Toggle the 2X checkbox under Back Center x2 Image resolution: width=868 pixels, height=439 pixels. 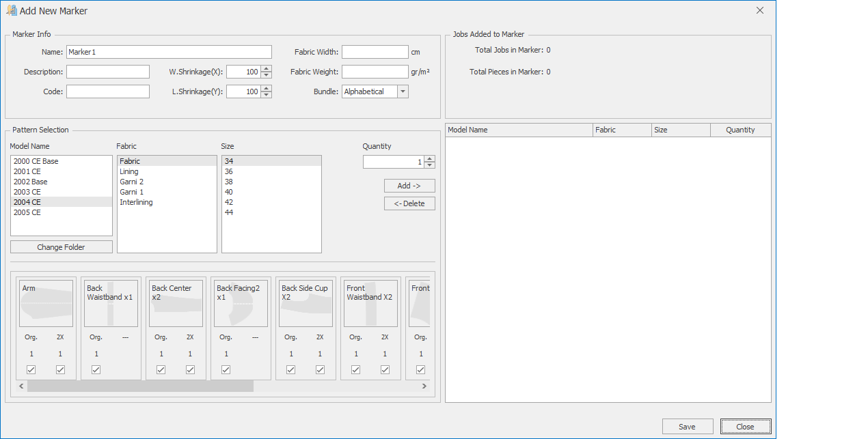tap(190, 370)
